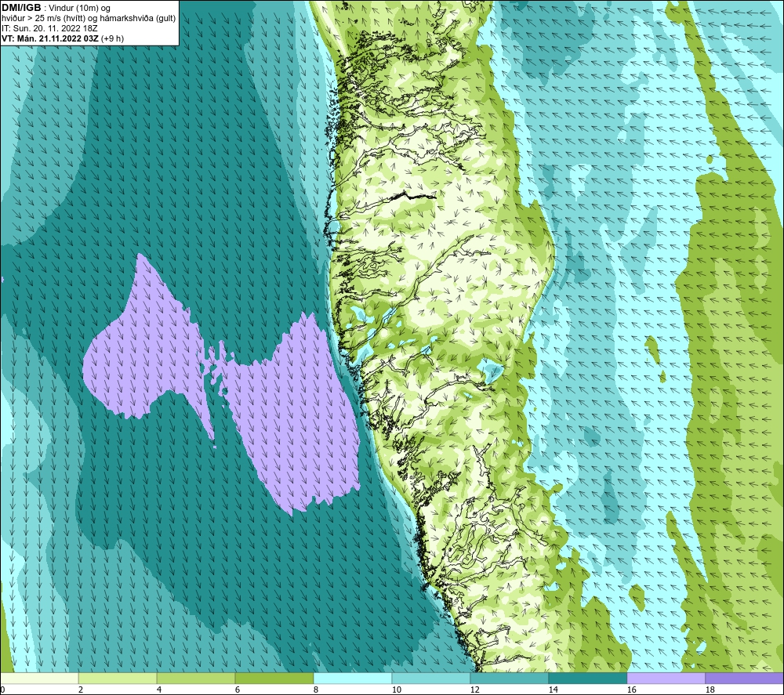The image size is (784, 695).
Task: Click the legend label '10'
Action: (396, 690)
